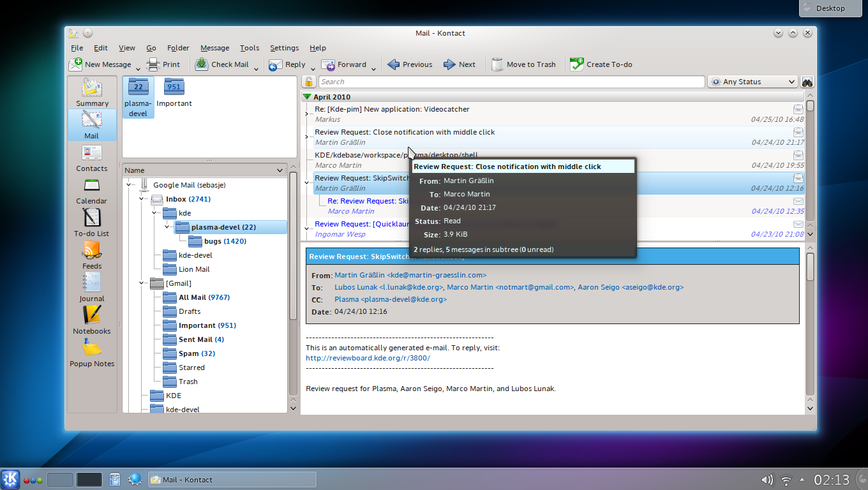Screen dimensions: 868x490
Task: Open Forward dropdown arrow
Action: tap(374, 68)
